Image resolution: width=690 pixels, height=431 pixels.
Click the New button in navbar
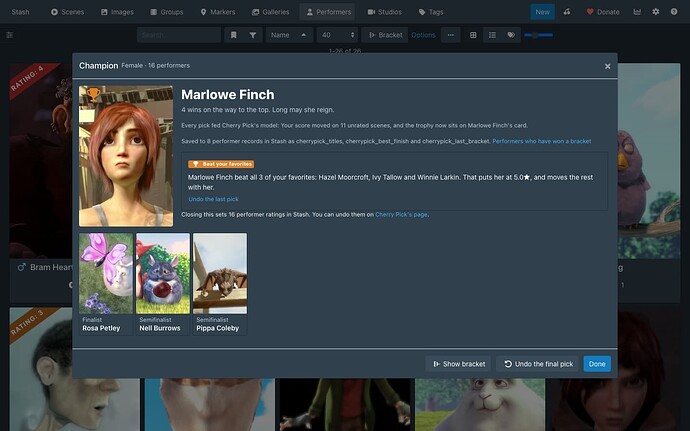click(x=542, y=12)
